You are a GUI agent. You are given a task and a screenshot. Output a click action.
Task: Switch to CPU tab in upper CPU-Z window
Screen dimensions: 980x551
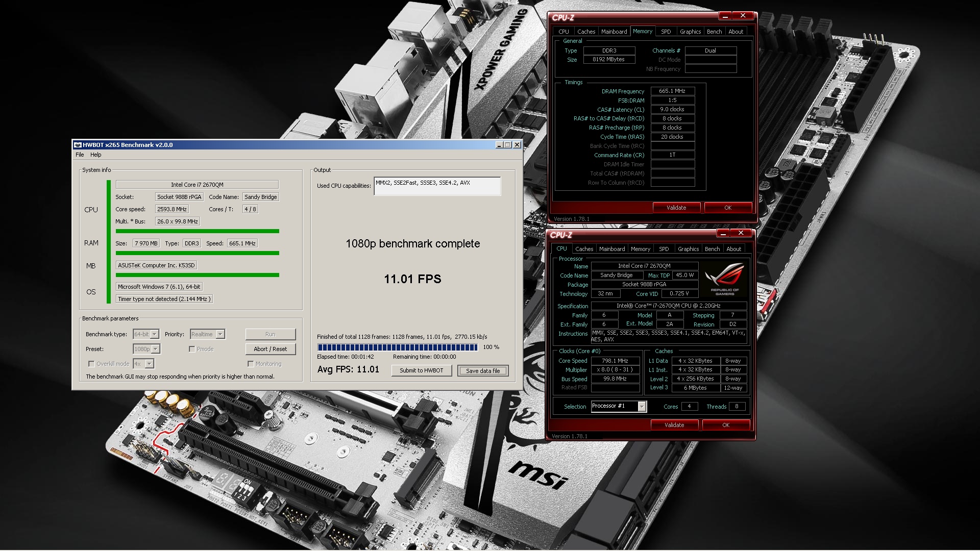coord(563,32)
